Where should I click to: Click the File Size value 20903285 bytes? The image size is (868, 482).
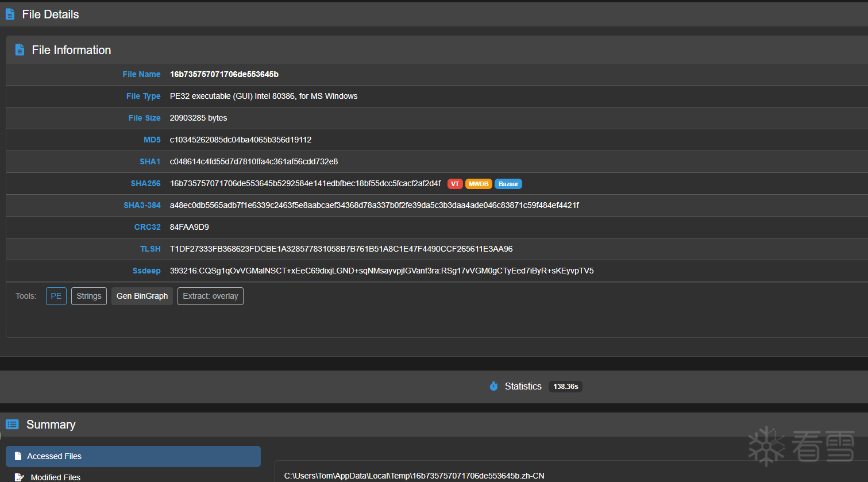[x=199, y=118]
